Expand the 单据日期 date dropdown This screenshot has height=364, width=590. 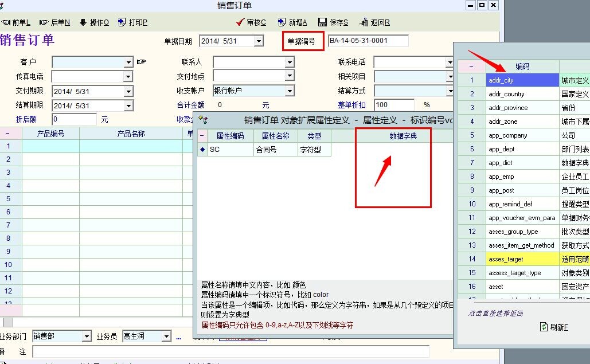coord(259,41)
